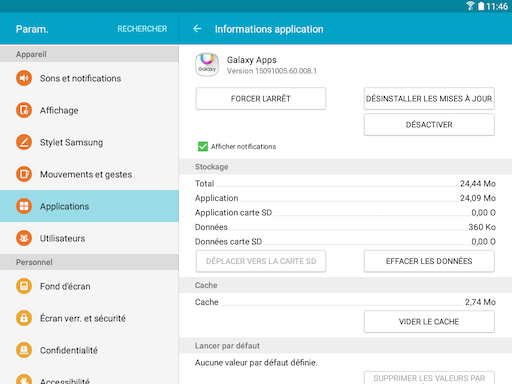Tap the Utilisateurs people icon

click(24, 238)
